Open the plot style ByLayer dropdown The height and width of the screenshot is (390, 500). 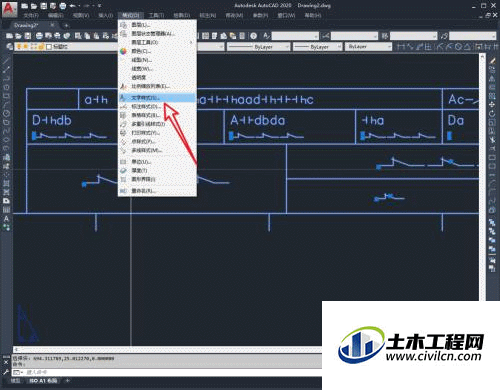coord(368,47)
